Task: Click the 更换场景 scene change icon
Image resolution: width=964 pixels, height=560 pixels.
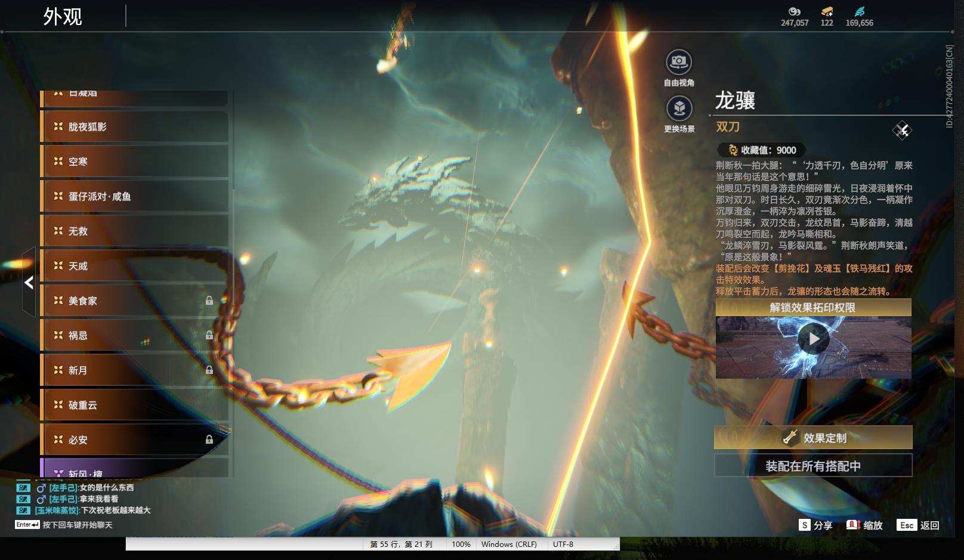Action: pyautogui.click(x=679, y=108)
